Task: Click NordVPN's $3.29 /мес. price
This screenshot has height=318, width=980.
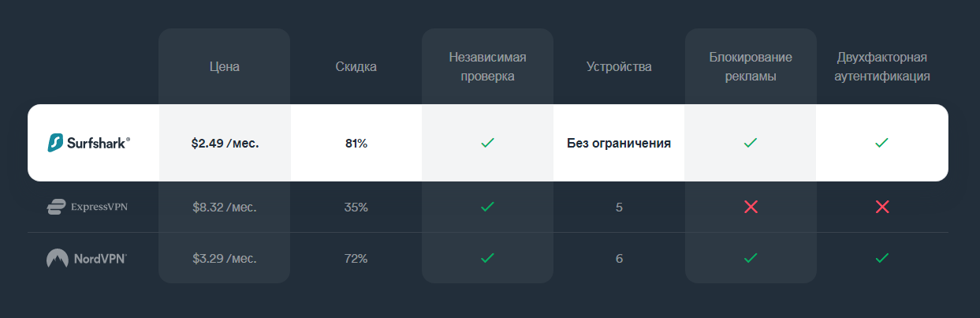Action: (x=225, y=258)
